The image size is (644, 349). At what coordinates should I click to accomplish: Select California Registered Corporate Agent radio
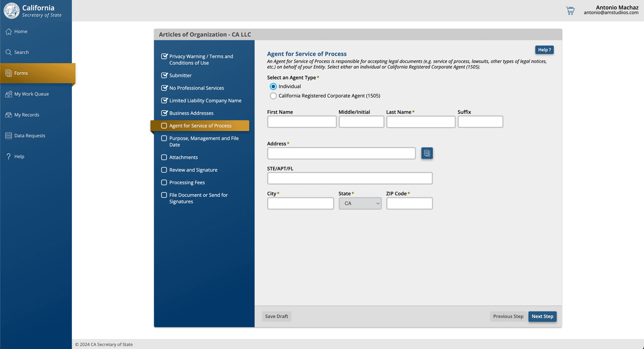[273, 96]
